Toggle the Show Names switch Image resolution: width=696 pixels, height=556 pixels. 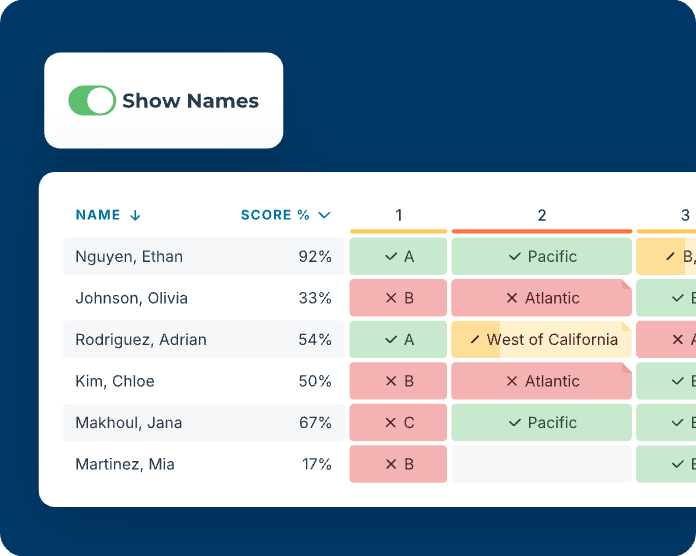click(x=91, y=100)
